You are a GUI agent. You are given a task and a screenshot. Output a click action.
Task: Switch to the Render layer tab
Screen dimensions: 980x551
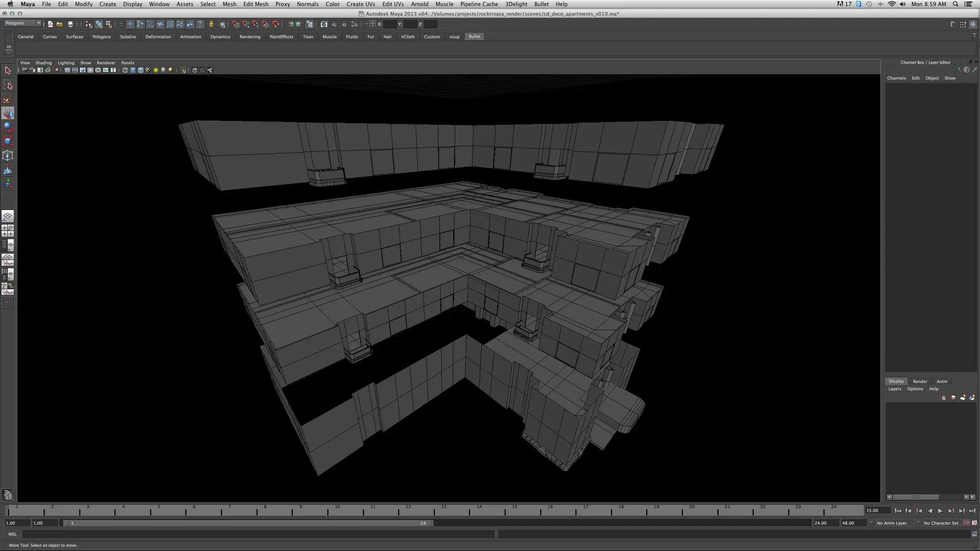click(920, 381)
